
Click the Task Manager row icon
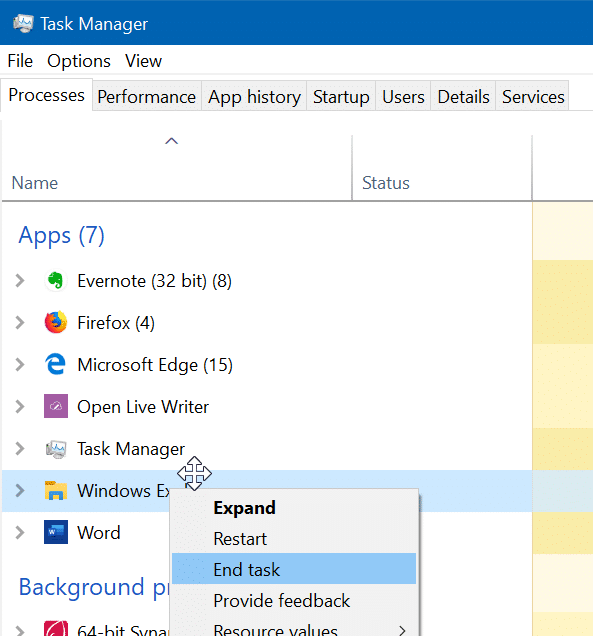coord(56,449)
